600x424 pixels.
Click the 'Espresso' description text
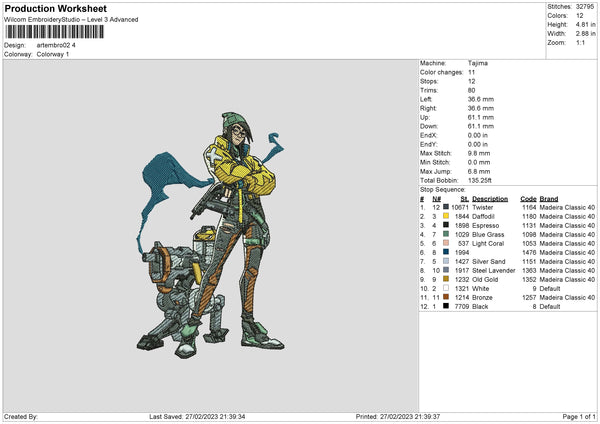click(486, 225)
